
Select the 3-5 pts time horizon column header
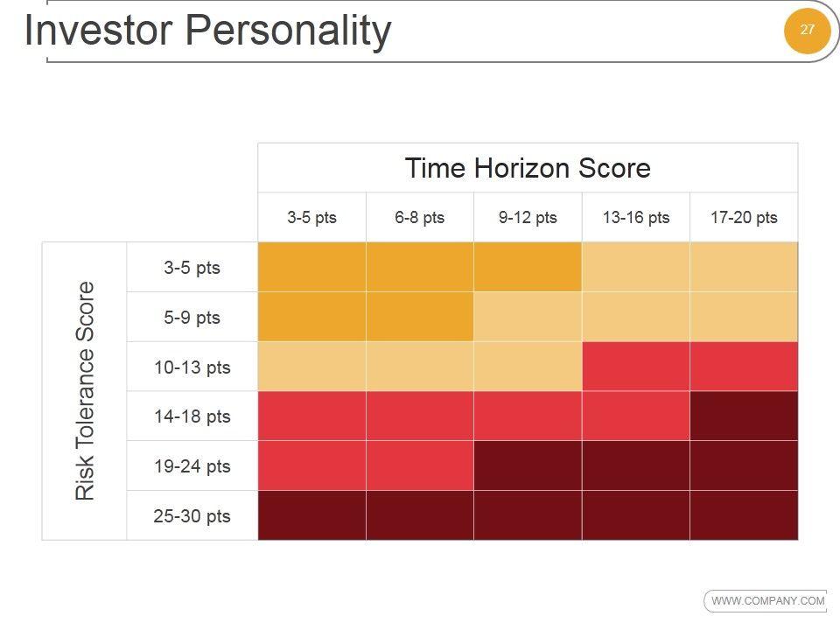(x=311, y=218)
